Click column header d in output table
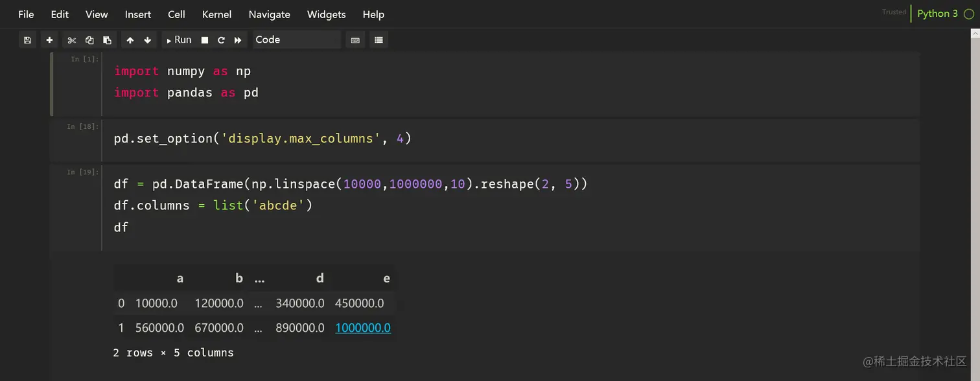This screenshot has width=980, height=381. pyautogui.click(x=320, y=278)
